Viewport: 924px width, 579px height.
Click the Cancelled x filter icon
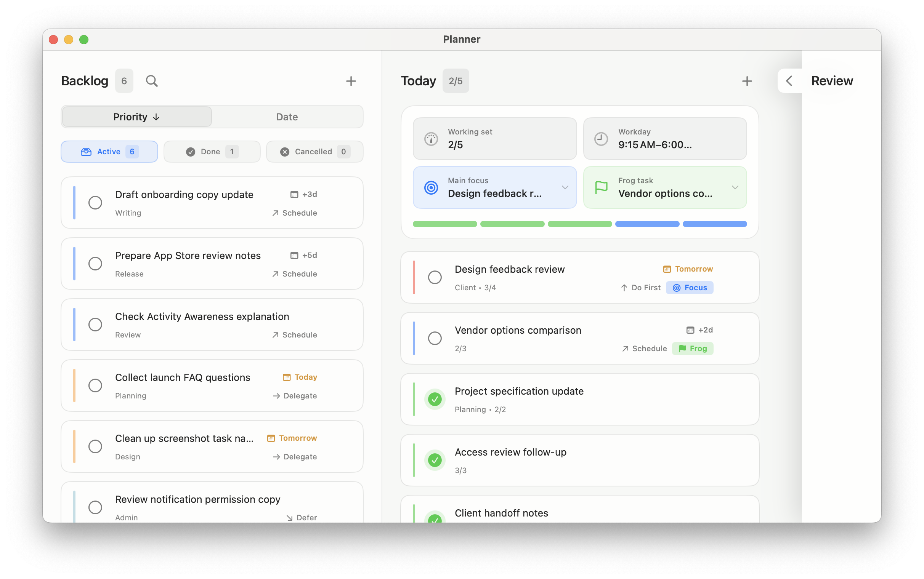click(x=284, y=152)
